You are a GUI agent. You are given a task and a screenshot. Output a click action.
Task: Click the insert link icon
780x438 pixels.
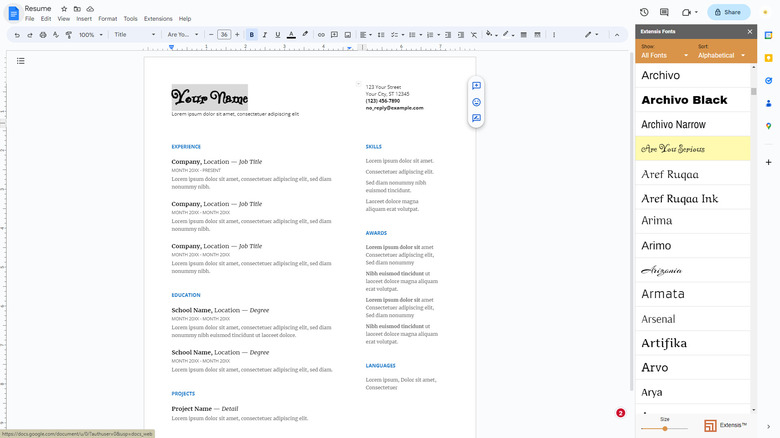[x=320, y=34]
